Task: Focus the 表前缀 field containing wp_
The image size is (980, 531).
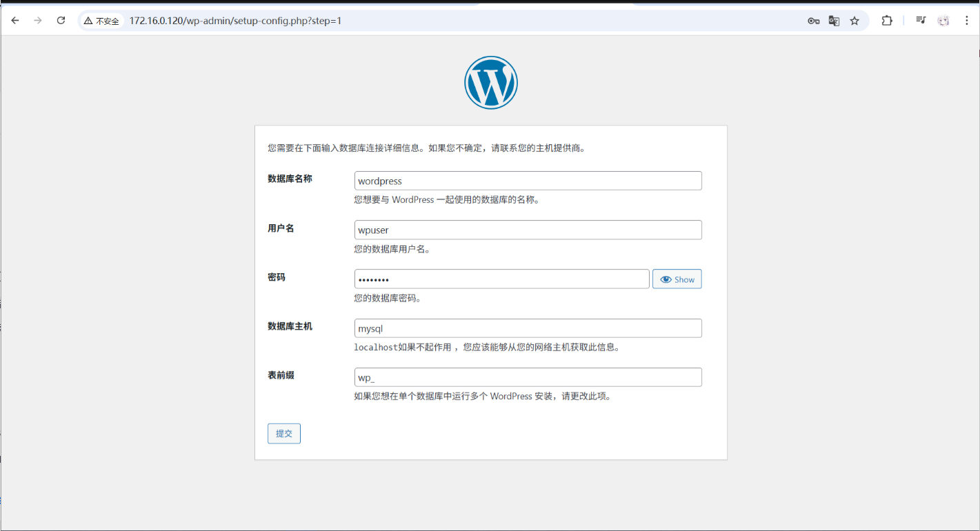Action: (528, 377)
